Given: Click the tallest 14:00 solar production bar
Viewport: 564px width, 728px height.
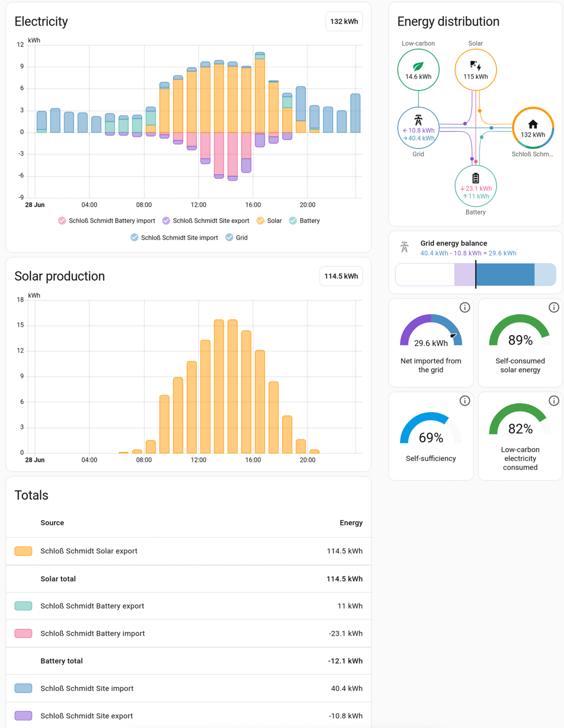Looking at the screenshot, I should pyautogui.click(x=232, y=386).
